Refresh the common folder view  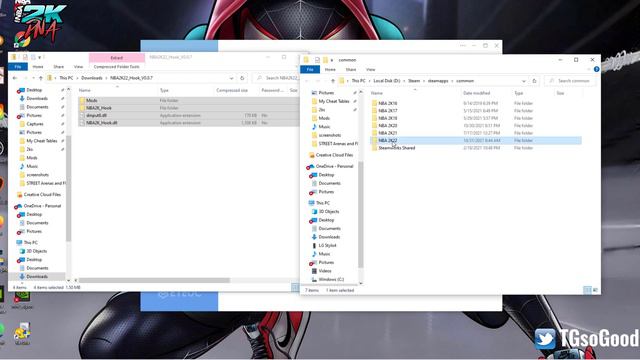tap(534, 81)
